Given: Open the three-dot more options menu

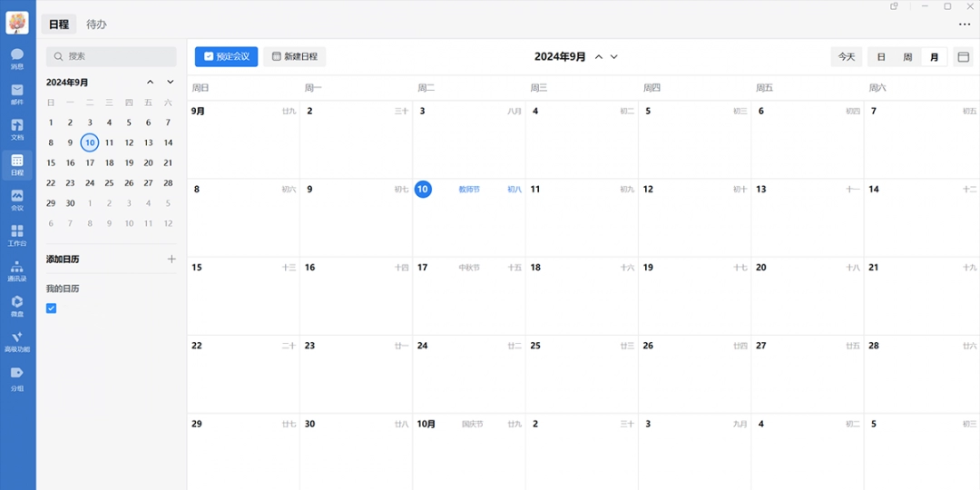Looking at the screenshot, I should [964, 24].
